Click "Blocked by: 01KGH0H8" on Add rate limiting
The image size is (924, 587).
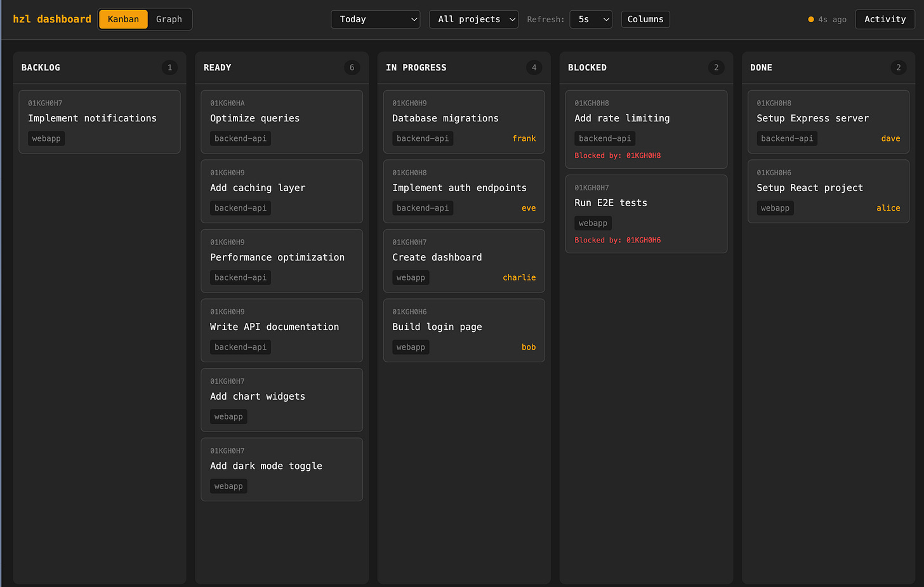617,155
